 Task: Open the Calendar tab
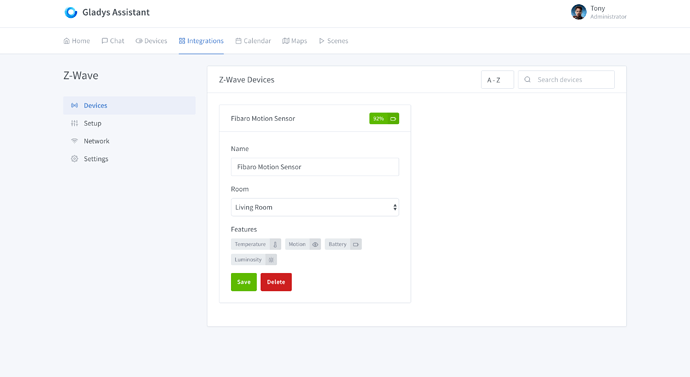pos(253,41)
